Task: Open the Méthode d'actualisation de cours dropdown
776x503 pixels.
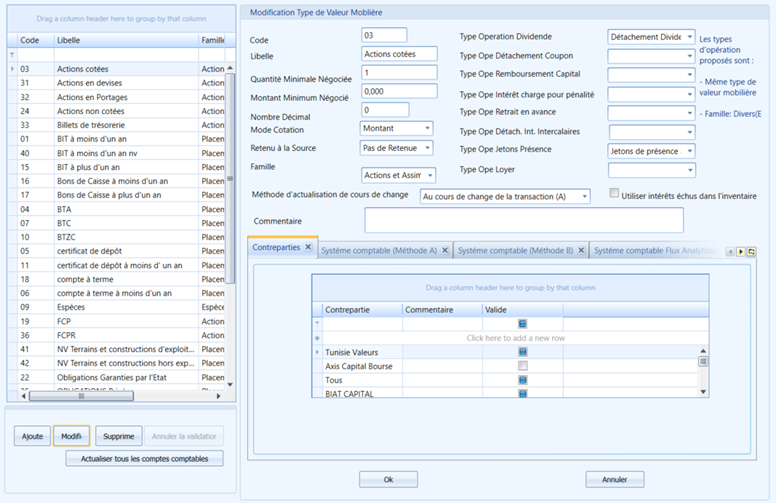Action: 584,197
